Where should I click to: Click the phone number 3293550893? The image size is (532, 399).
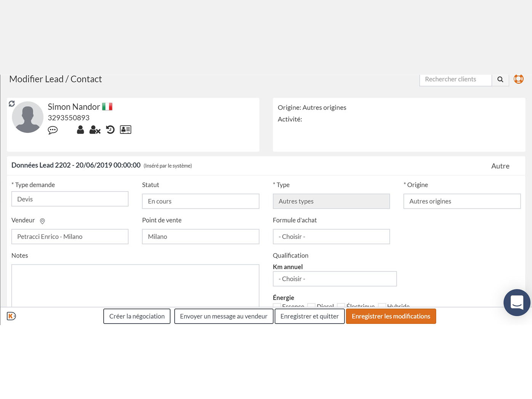[69, 118]
